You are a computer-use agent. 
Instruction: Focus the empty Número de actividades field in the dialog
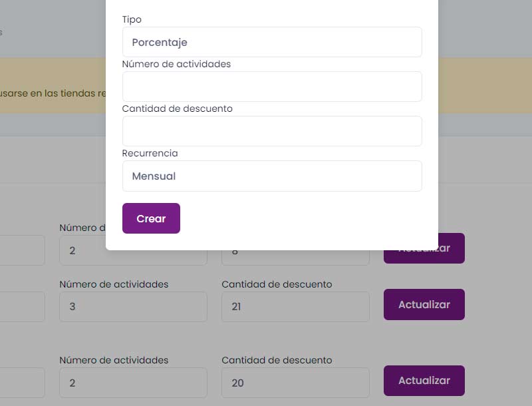pyautogui.click(x=272, y=87)
